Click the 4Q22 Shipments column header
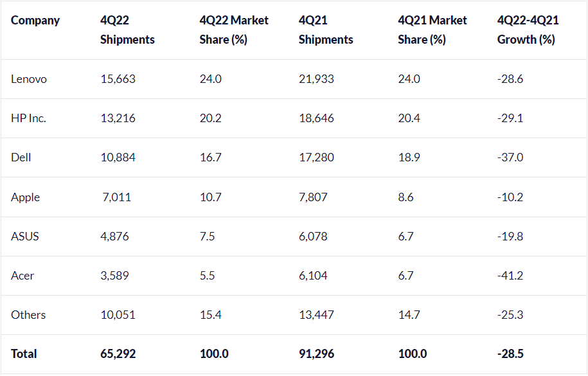The image size is (588, 376). (127, 30)
